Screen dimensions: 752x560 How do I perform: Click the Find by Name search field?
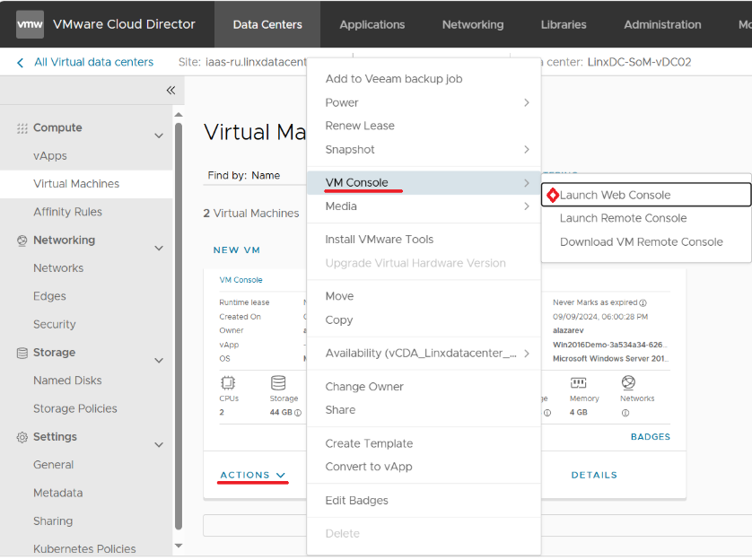(x=255, y=176)
